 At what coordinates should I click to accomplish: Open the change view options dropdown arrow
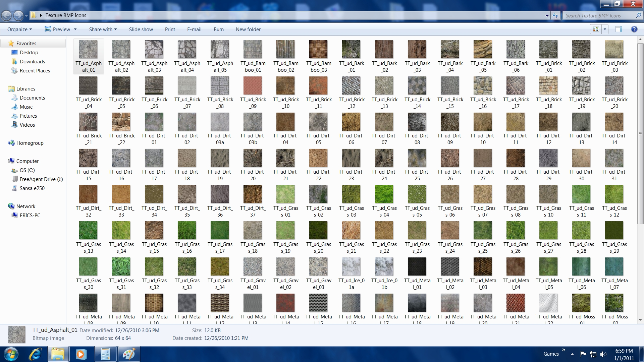pyautogui.click(x=605, y=29)
